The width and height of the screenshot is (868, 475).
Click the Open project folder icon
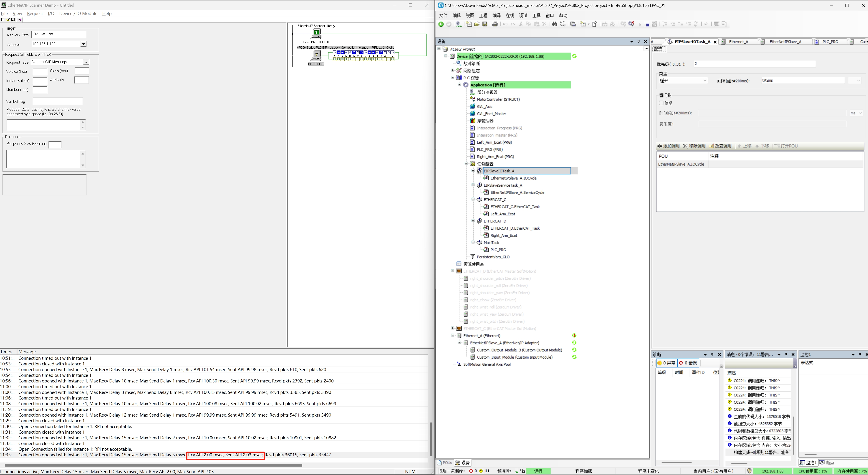477,24
